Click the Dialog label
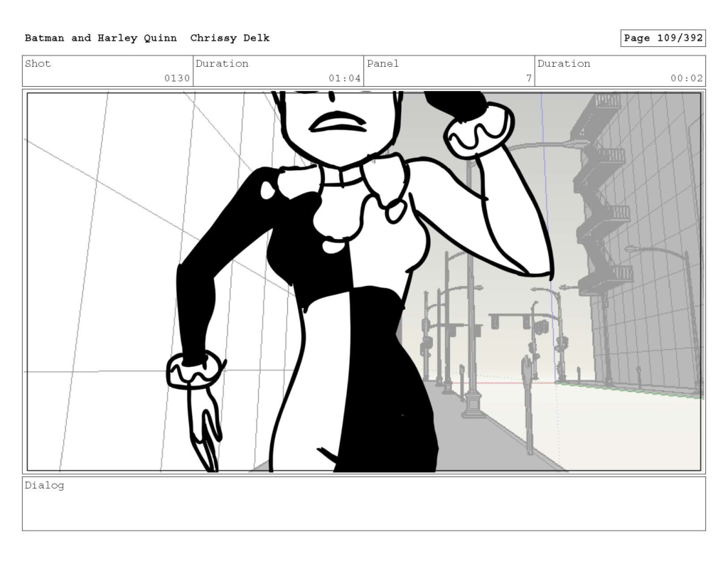The height and width of the screenshot is (564, 728). (x=44, y=486)
